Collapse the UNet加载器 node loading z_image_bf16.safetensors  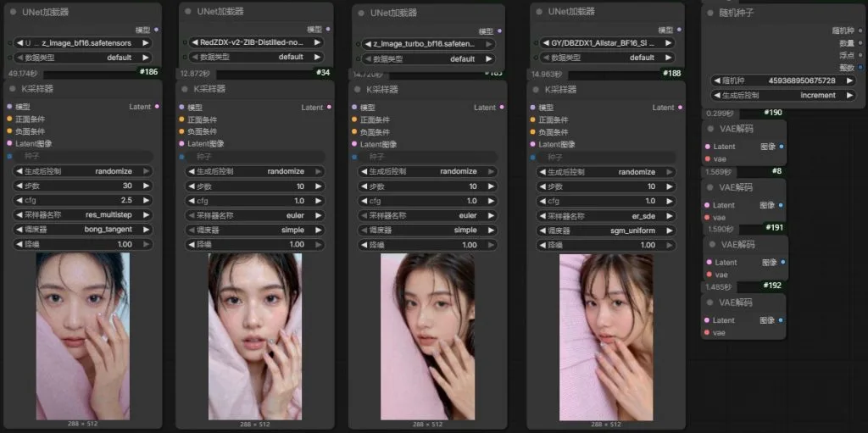(14, 12)
